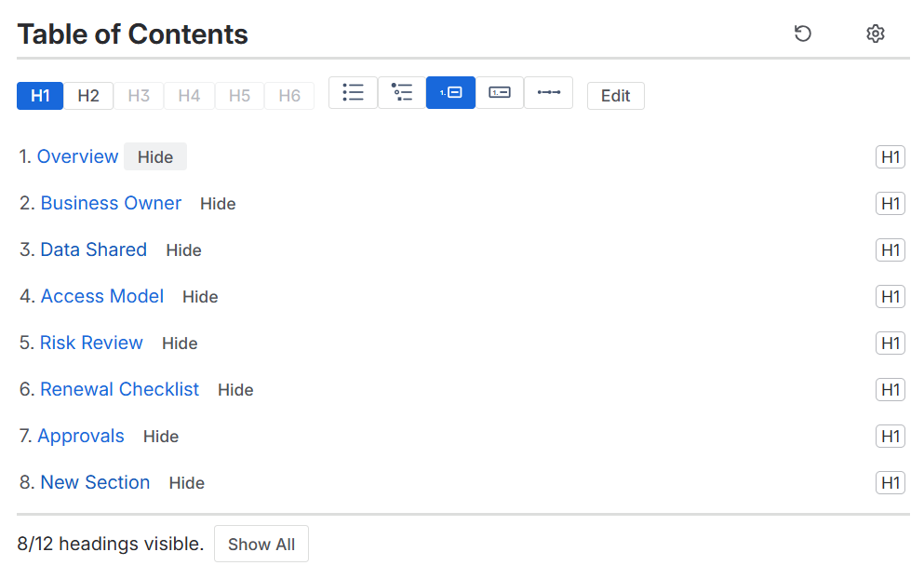Click the '8/12 headings visible.' status text
Screen dimensions: 924x579
point(111,544)
